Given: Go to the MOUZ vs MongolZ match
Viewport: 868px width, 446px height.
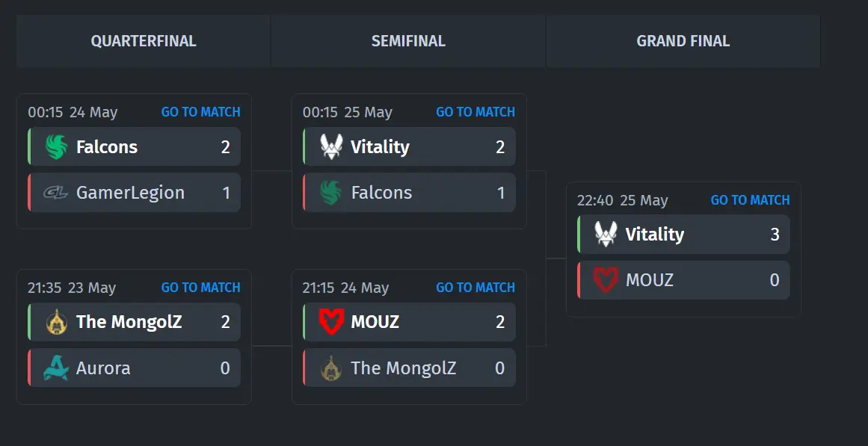Looking at the screenshot, I should pyautogui.click(x=475, y=288).
